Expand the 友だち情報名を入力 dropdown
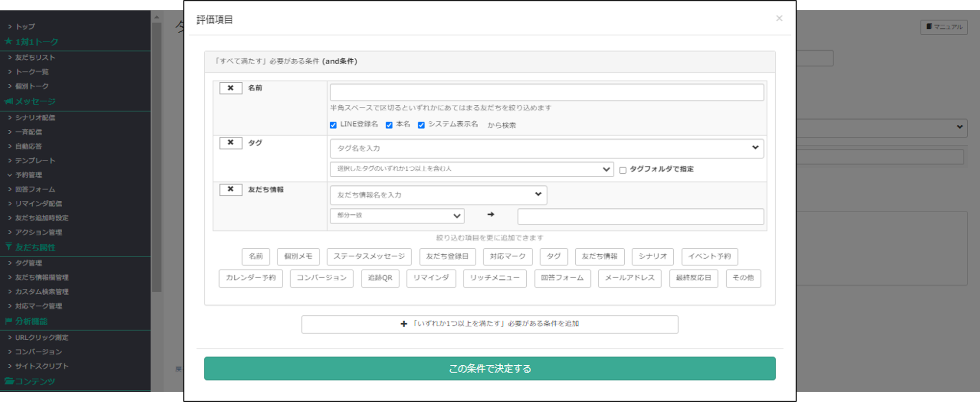This screenshot has height=402, width=980. [438, 195]
